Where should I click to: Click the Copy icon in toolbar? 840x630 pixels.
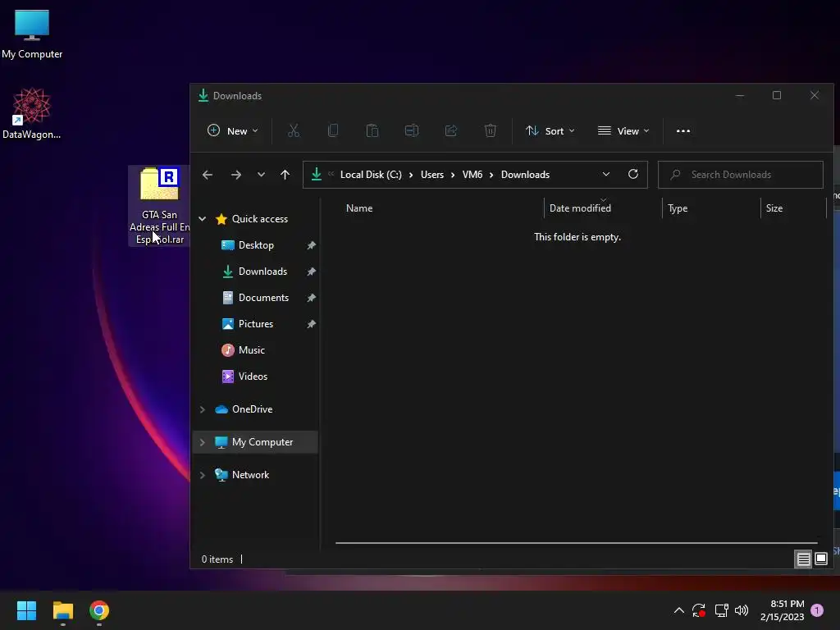tap(333, 130)
